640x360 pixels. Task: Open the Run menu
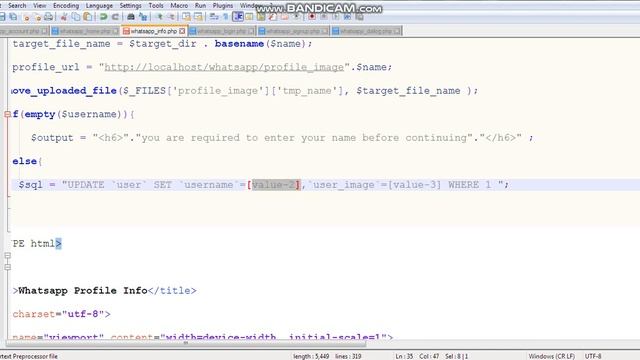(x=200, y=6)
